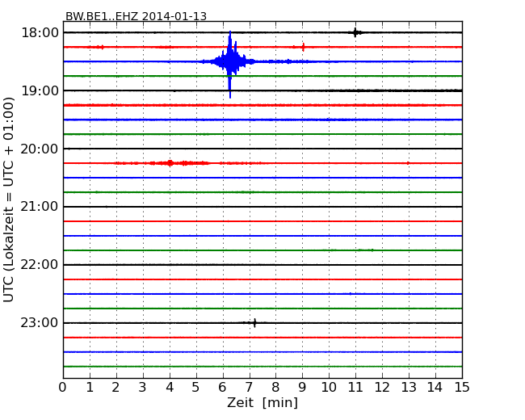Click the black spike on the 23:00 trace
Viewport: 525px width, 420px height.
click(x=254, y=322)
